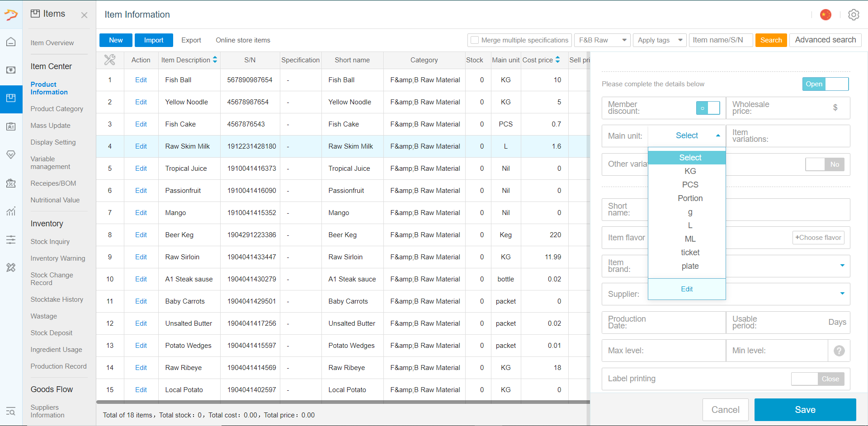This screenshot has height=426, width=868.
Task: Open the sliders settings icon in left rail
Action: (x=11, y=239)
